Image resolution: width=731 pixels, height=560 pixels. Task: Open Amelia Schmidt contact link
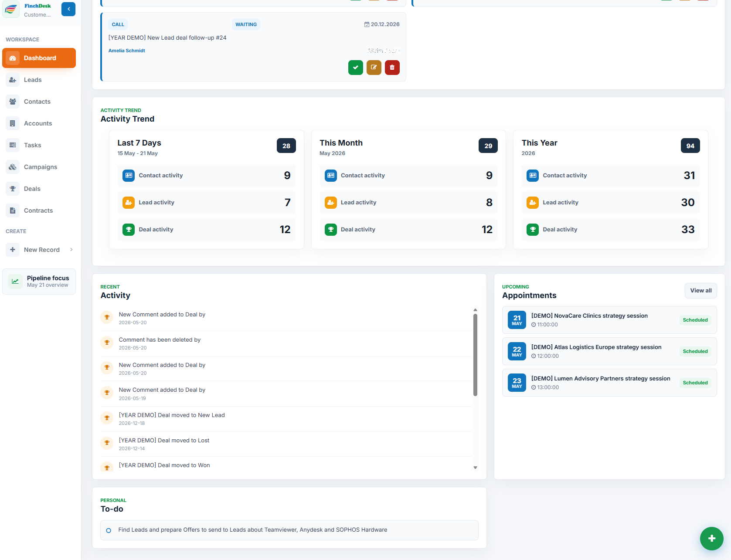point(127,51)
